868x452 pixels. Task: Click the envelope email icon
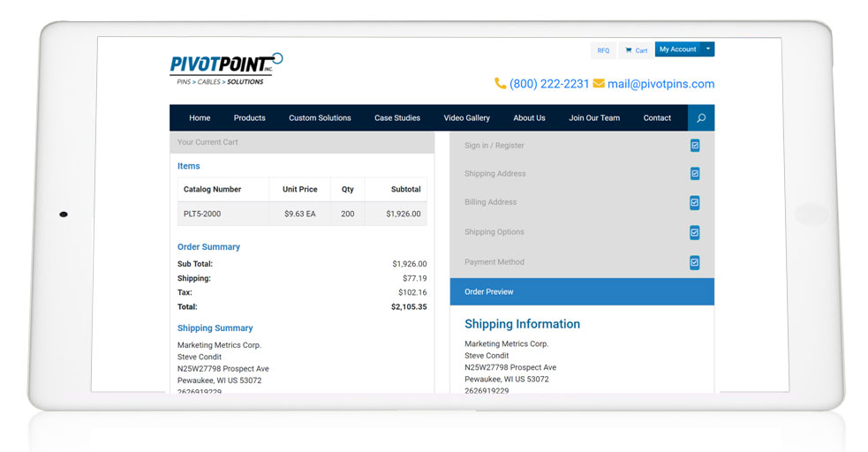599,84
